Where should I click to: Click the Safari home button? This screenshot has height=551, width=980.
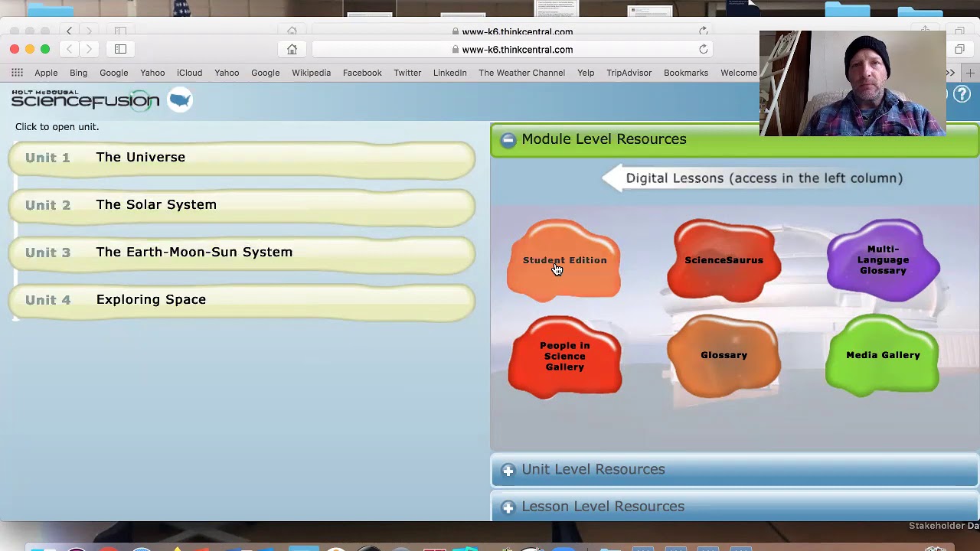pos(292,49)
